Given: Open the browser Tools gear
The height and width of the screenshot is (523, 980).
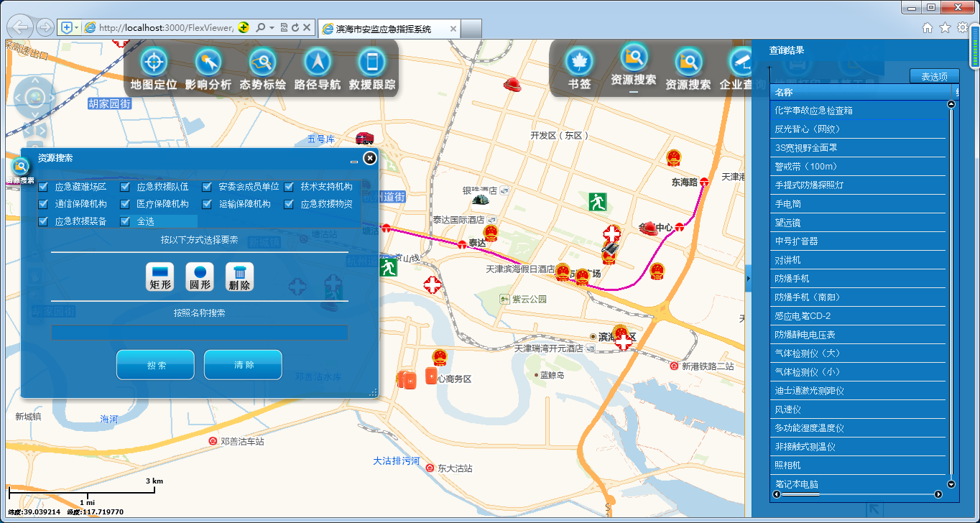Looking at the screenshot, I should tap(963, 27).
